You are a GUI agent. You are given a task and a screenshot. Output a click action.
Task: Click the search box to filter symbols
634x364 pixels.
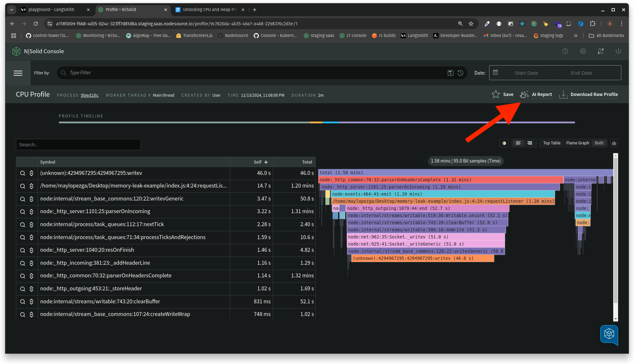click(78, 144)
